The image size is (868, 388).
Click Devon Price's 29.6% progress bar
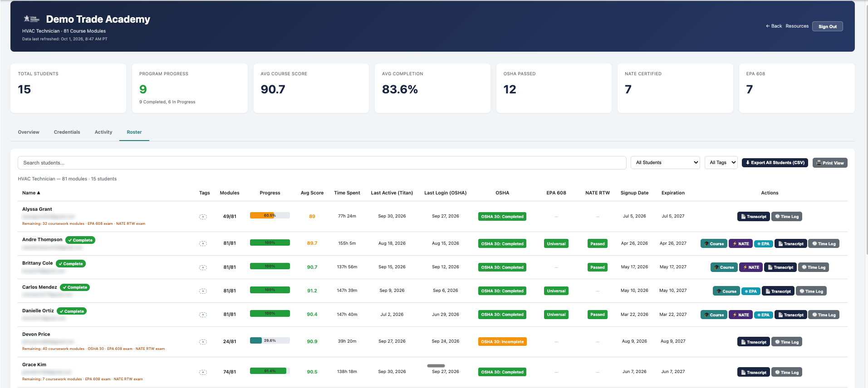point(270,341)
